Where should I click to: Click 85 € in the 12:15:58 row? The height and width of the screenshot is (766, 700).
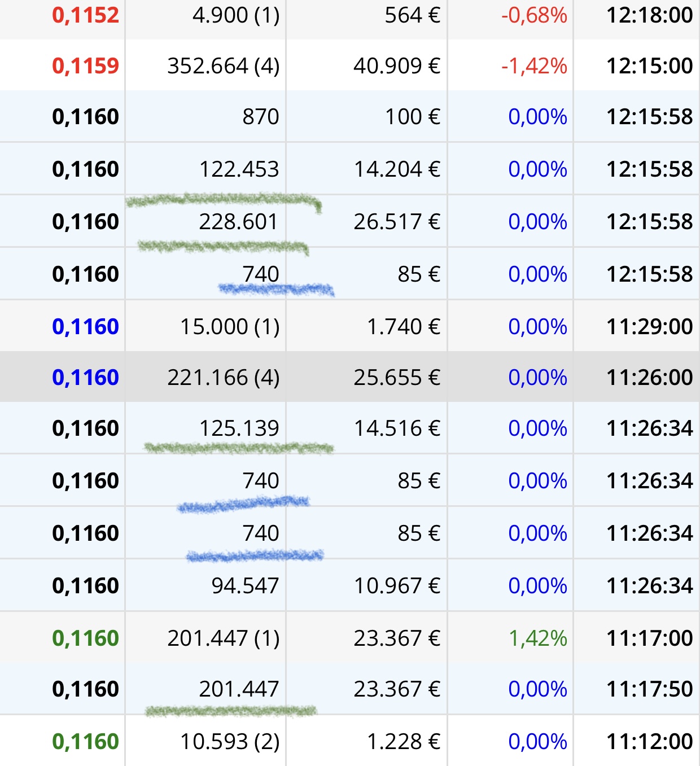tap(419, 274)
